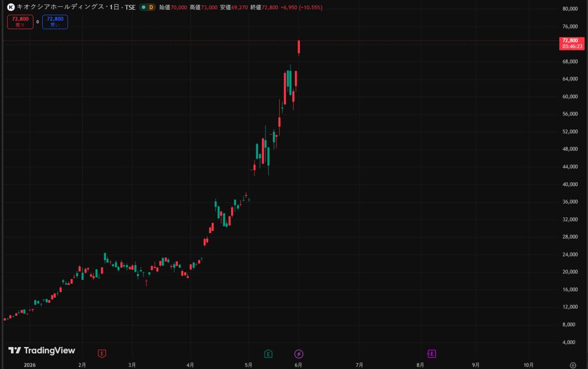Click the 48,000 price axis label
Viewport: 588px width, 369px height.
pos(571,149)
